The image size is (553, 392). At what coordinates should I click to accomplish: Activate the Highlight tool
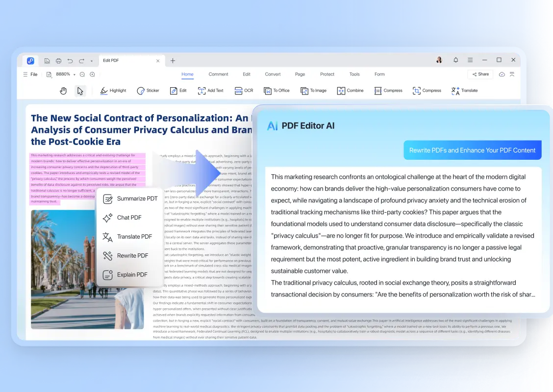(113, 91)
